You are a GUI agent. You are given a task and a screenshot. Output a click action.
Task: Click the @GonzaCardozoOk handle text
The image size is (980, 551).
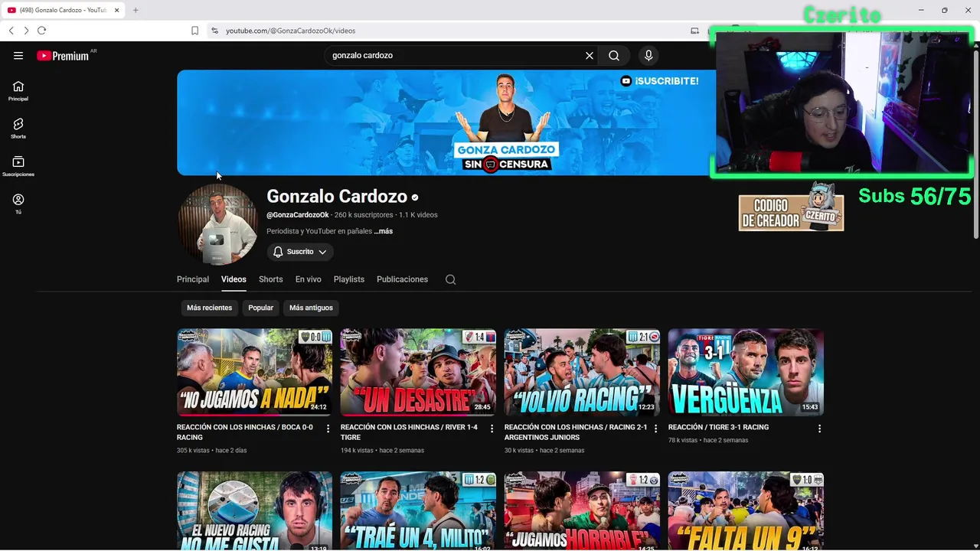tap(298, 215)
